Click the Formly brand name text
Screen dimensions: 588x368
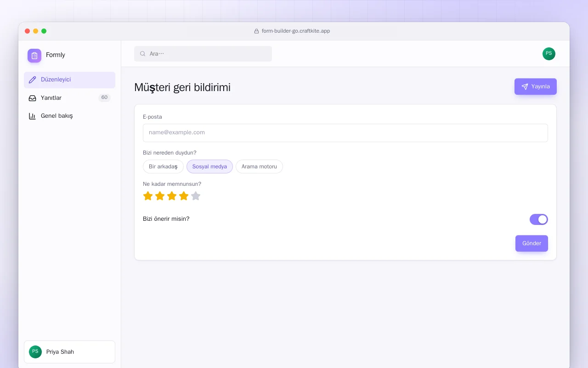pyautogui.click(x=56, y=55)
